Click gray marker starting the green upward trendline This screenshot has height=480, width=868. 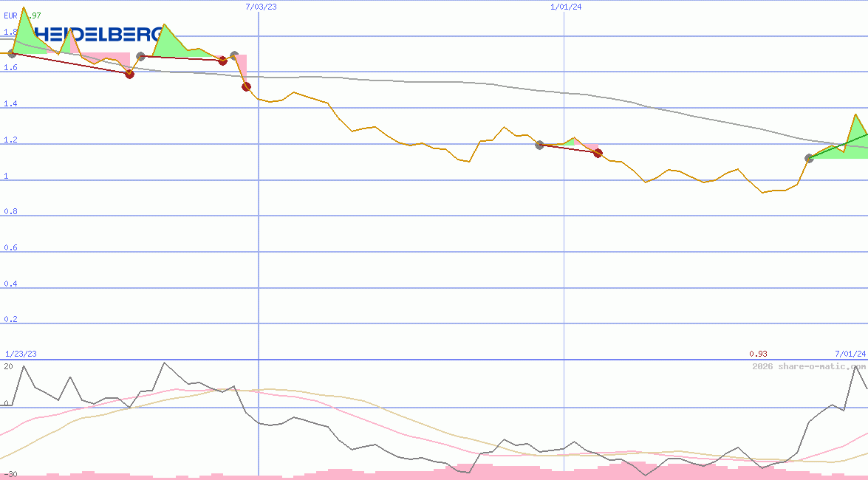click(809, 158)
